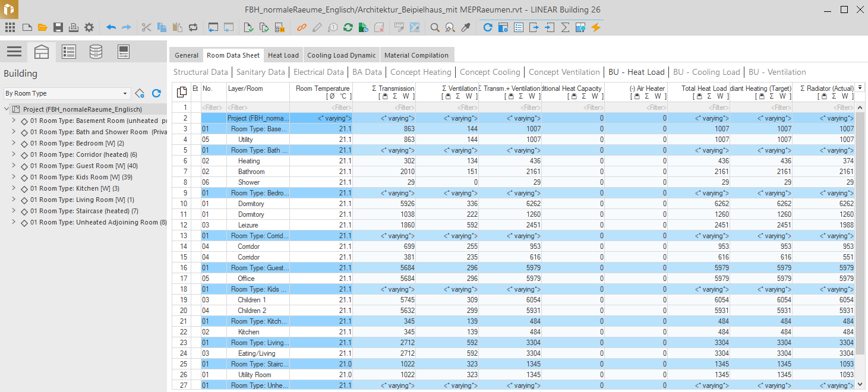Viewport: 868px width, 392px height.
Task: Open the Cooling Load Dynamic tab
Action: coord(342,55)
